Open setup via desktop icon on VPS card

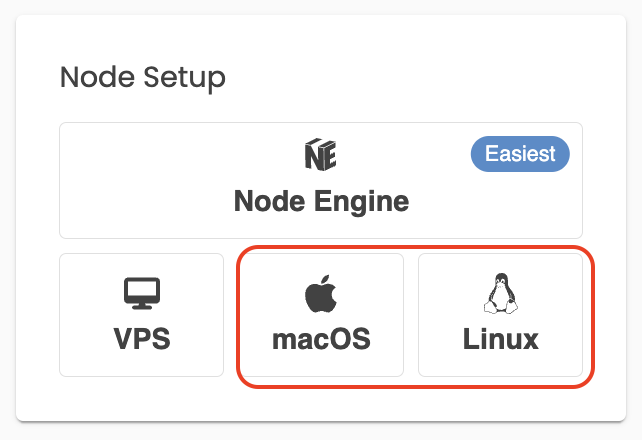point(142,293)
